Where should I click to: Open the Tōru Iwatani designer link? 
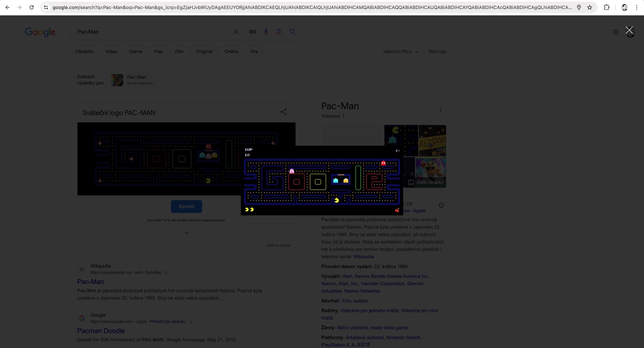pos(355,301)
